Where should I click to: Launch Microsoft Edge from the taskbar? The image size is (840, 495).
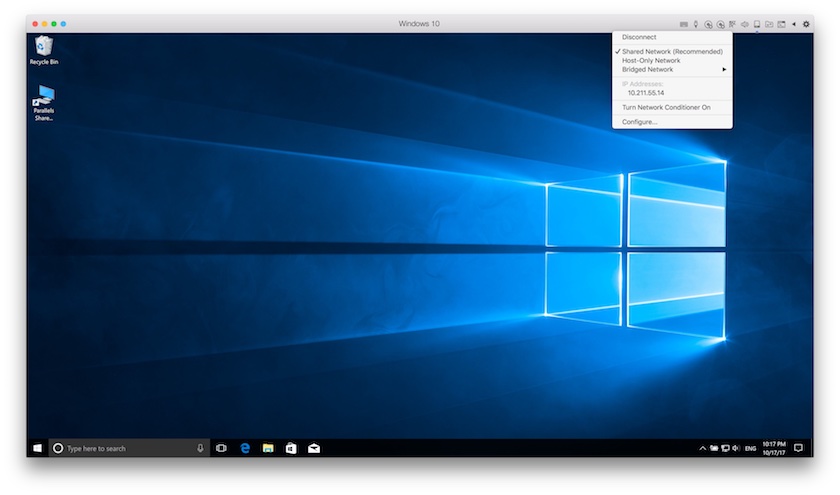point(245,448)
